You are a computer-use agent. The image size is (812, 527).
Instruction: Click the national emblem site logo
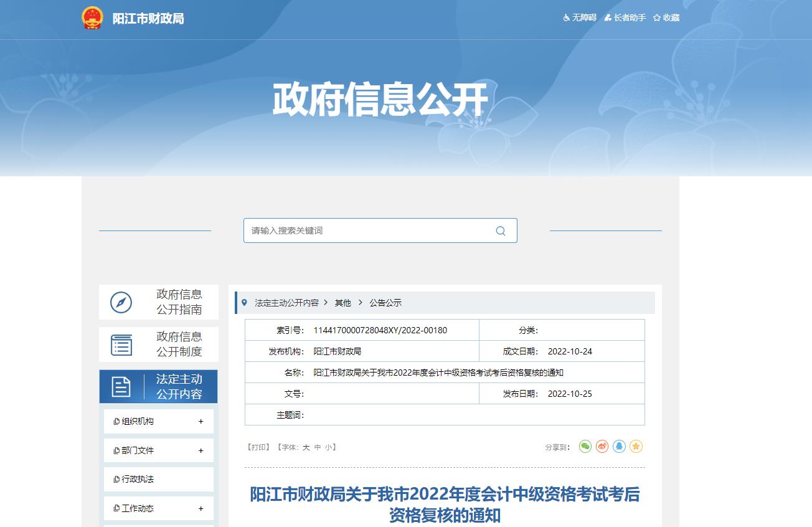coord(92,18)
